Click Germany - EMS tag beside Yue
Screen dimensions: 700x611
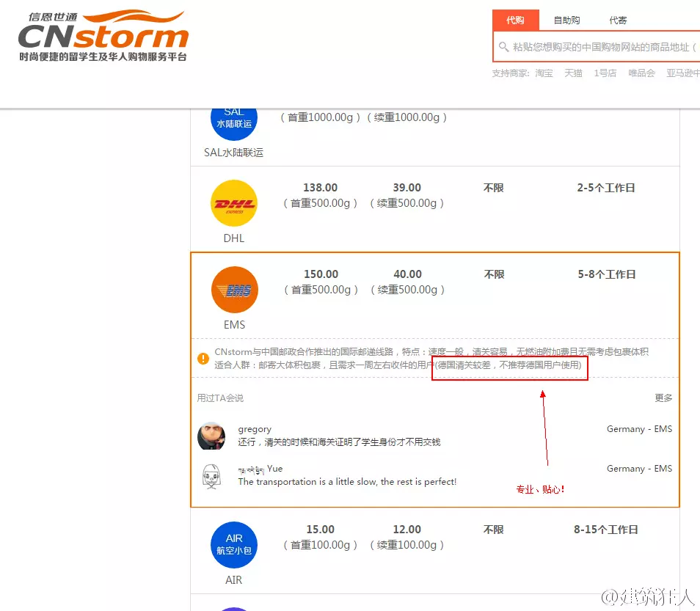pos(639,469)
